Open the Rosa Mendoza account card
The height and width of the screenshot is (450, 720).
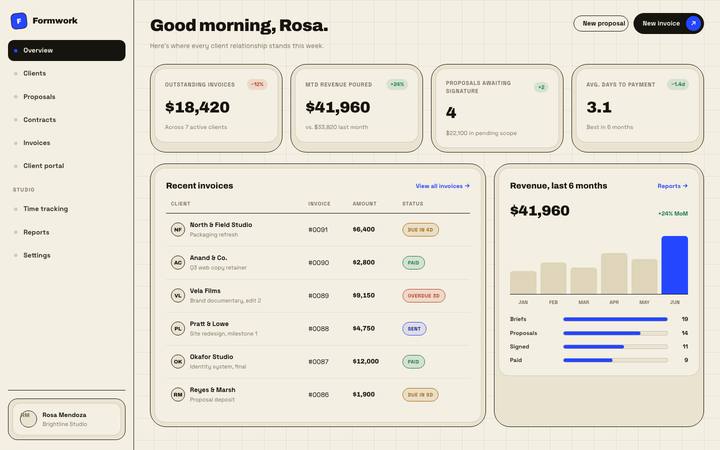(67, 419)
